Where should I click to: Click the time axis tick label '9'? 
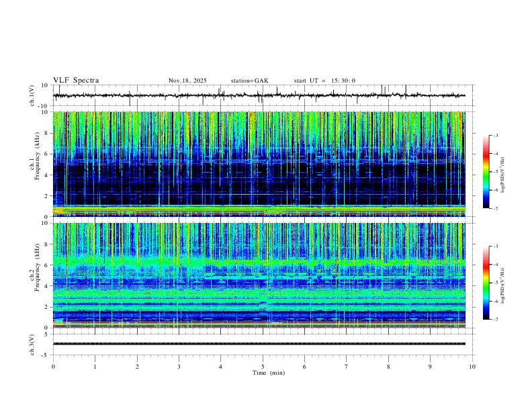click(430, 367)
